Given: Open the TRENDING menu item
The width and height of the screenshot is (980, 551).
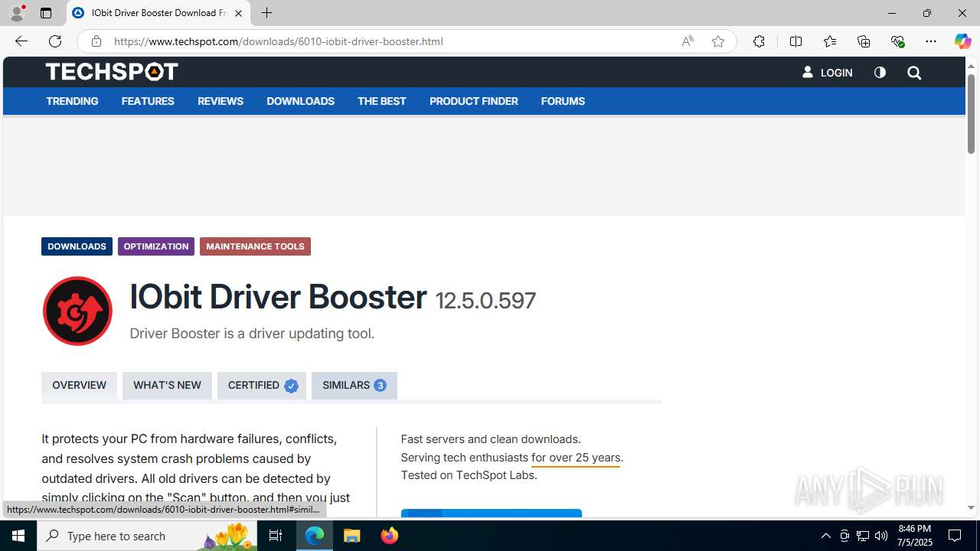Looking at the screenshot, I should pyautogui.click(x=72, y=101).
